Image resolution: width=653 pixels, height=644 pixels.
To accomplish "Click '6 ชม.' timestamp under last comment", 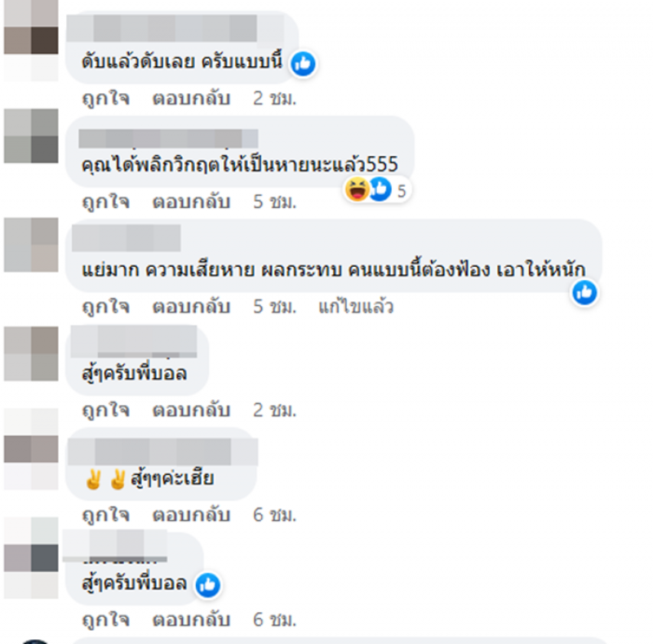I will point(274,620).
